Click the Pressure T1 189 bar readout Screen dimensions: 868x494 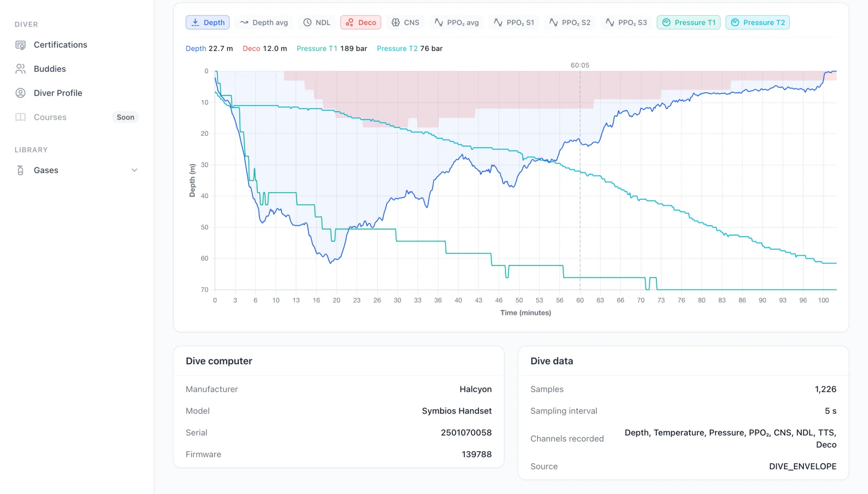(332, 48)
